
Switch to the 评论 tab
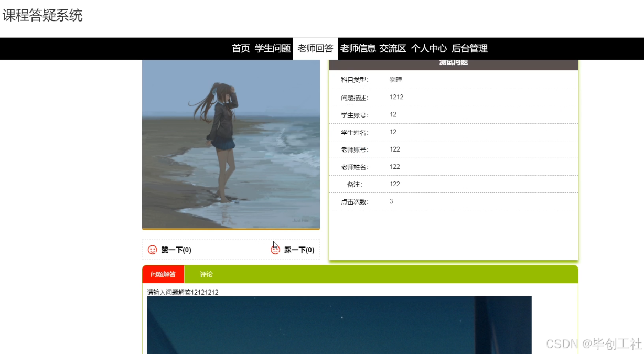click(x=206, y=274)
